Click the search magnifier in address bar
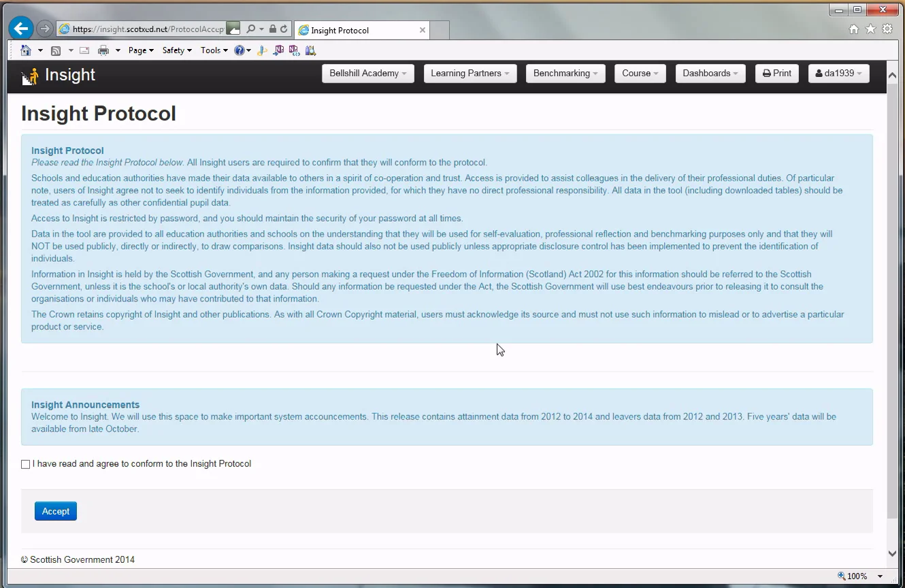The height and width of the screenshot is (588, 905). tap(250, 29)
